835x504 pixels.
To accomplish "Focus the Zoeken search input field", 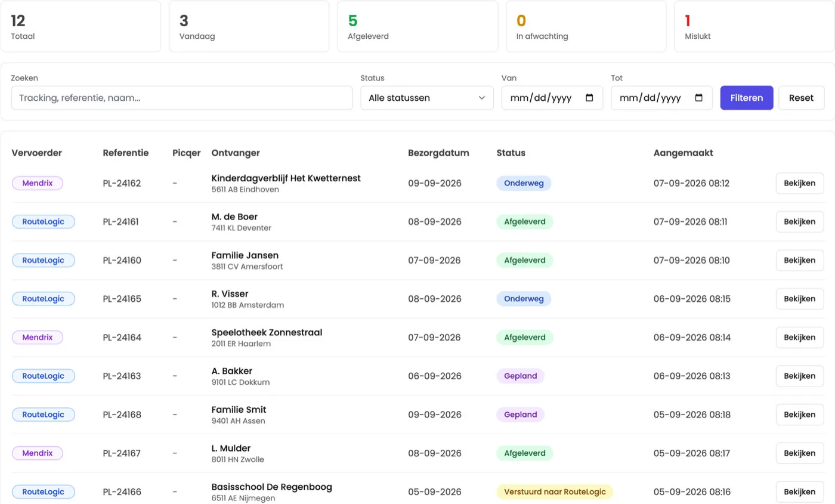I will [182, 98].
